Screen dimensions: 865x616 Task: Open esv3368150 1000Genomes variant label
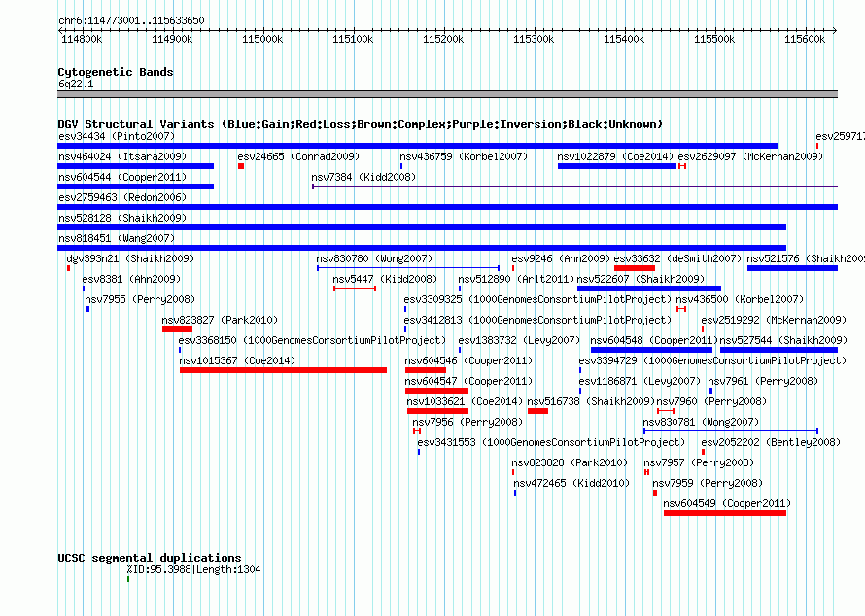pos(312,340)
